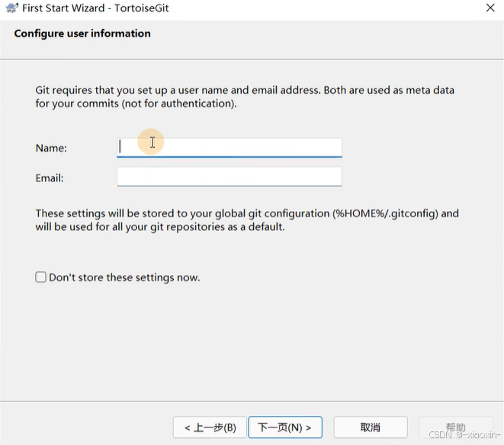The image size is (504, 445).
Task: Click the "Email:" label
Action: pyautogui.click(x=50, y=178)
